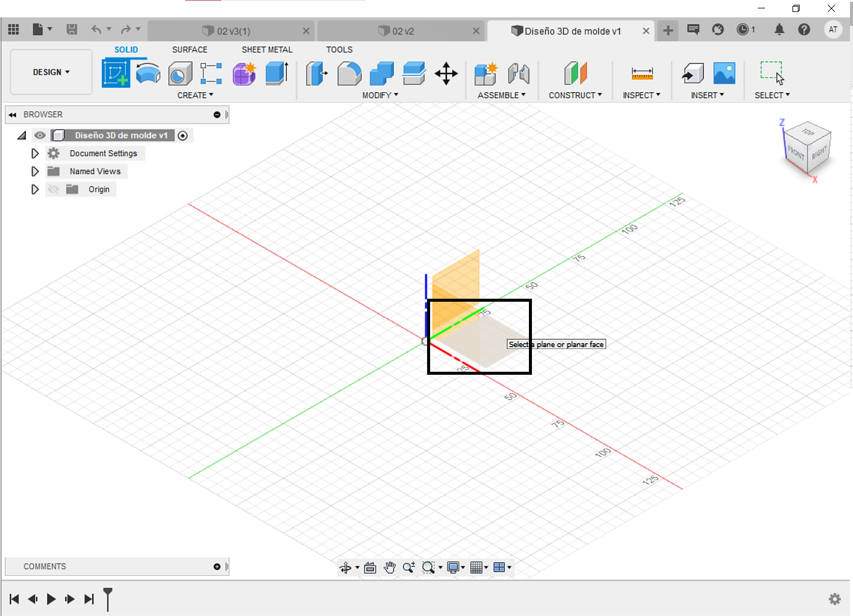Click the timeline position marker

(108, 599)
